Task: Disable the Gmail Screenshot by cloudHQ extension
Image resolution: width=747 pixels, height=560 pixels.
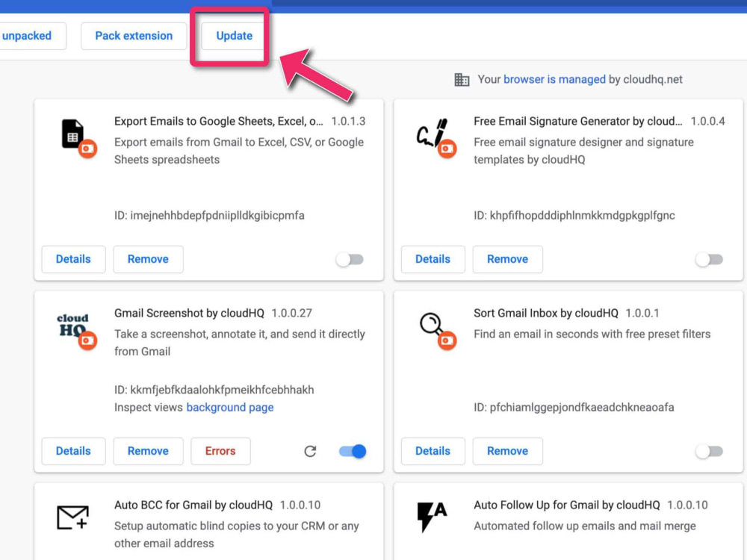Action: 353,451
